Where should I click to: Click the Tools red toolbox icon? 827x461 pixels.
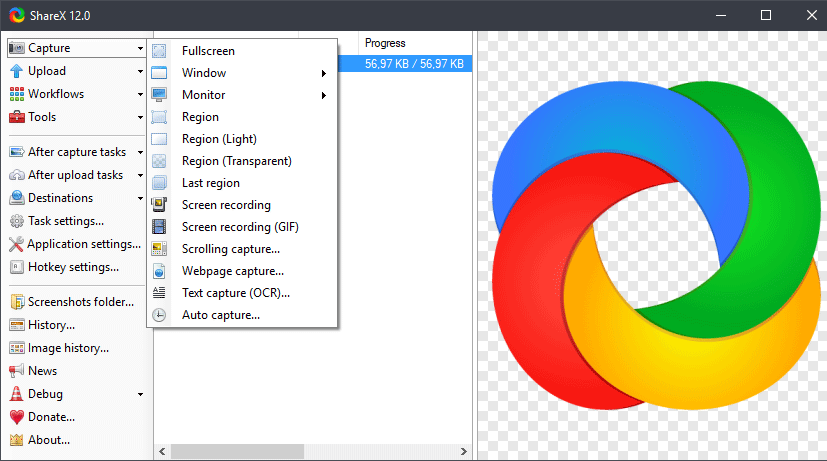(x=17, y=117)
